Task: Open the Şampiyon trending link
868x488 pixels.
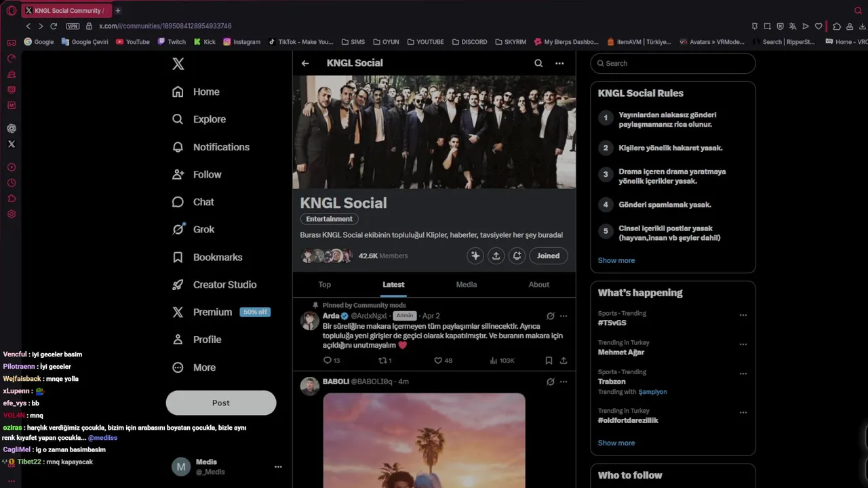Action: [653, 392]
